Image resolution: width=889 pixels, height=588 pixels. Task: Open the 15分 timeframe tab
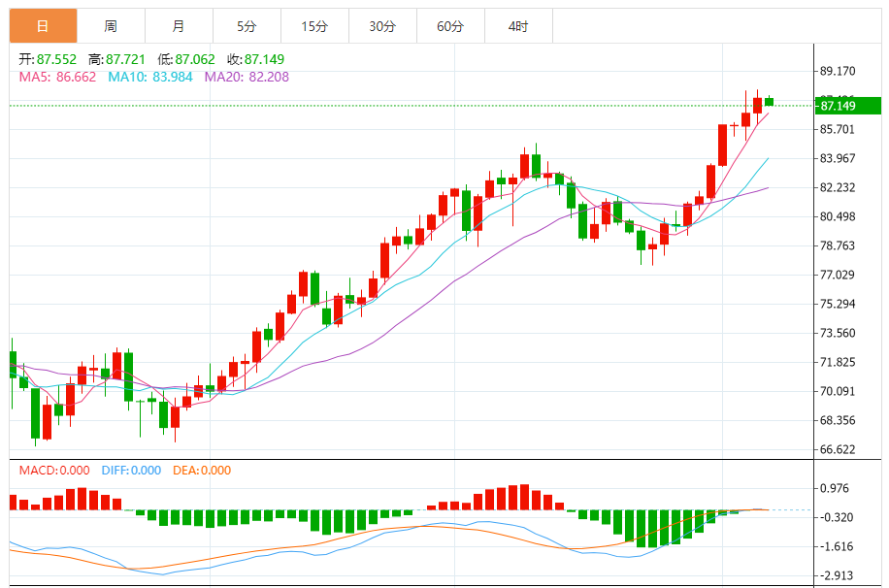point(314,26)
